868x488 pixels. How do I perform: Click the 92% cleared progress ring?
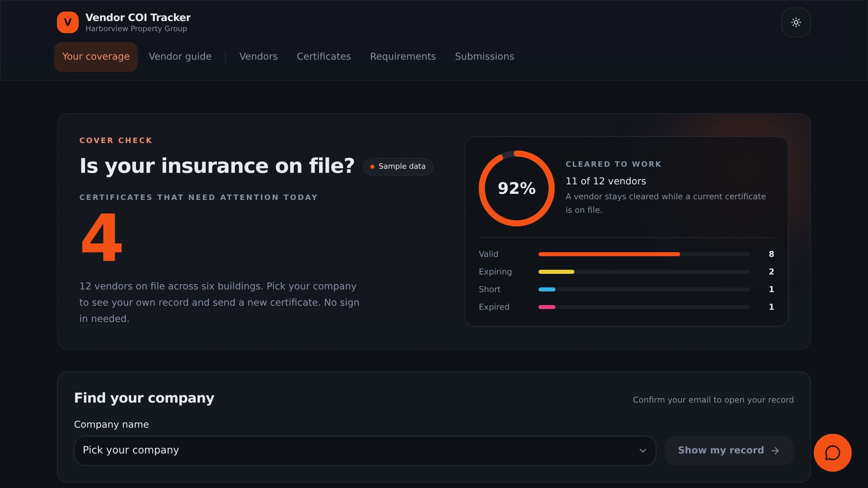pos(516,188)
